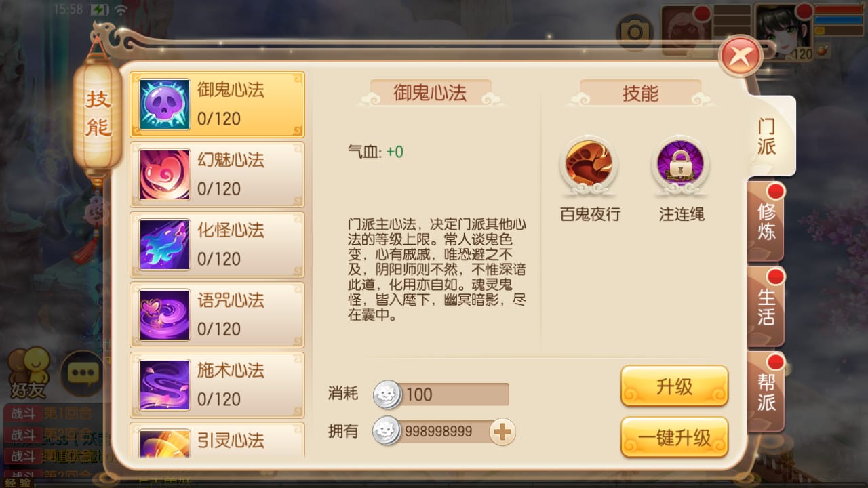Screen dimensions: 868x488
Task: Add currency with the plus button
Action: click(502, 432)
